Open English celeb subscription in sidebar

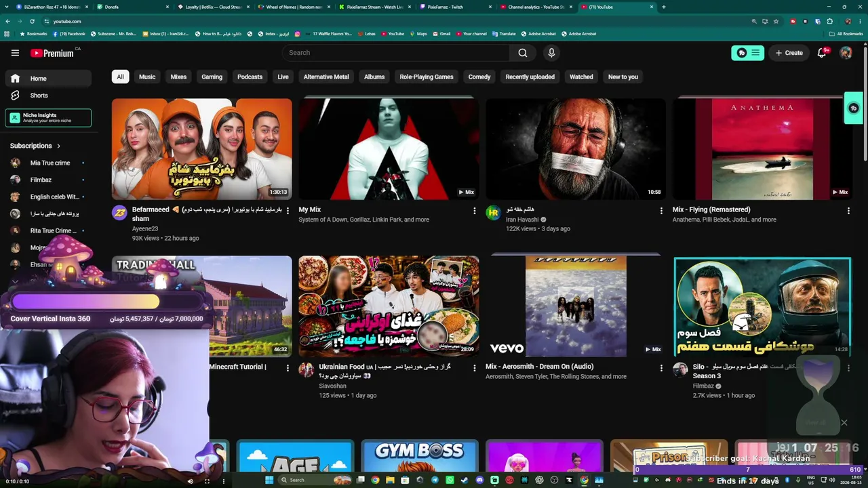pos(48,197)
